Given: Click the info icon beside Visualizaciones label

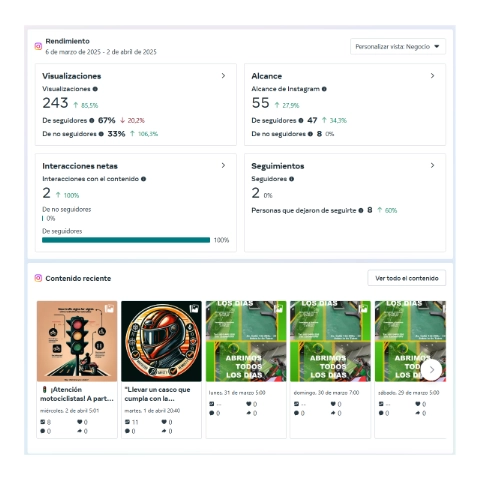Looking at the screenshot, I should point(95,89).
